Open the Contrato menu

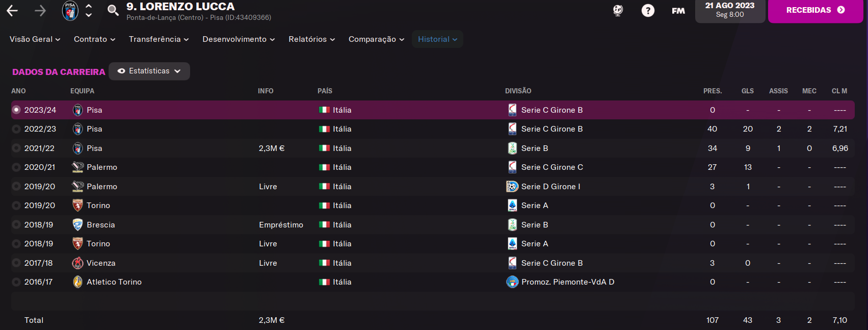[94, 39]
